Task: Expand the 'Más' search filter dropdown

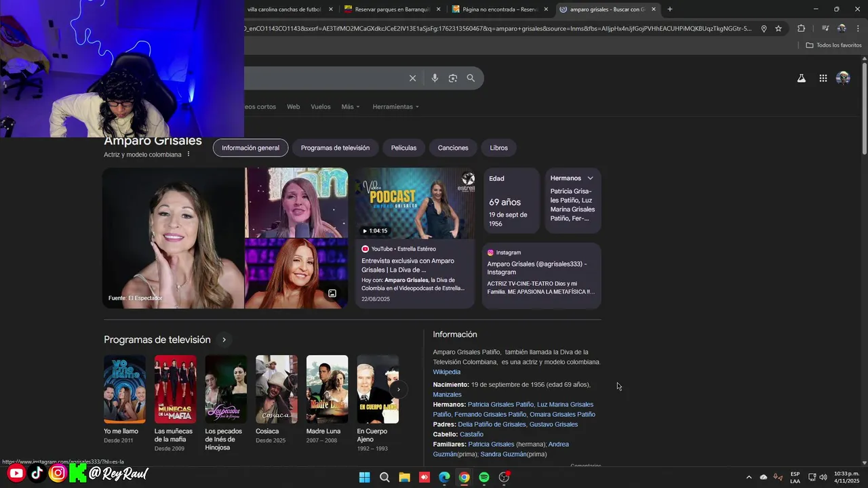Action: pyautogui.click(x=351, y=106)
